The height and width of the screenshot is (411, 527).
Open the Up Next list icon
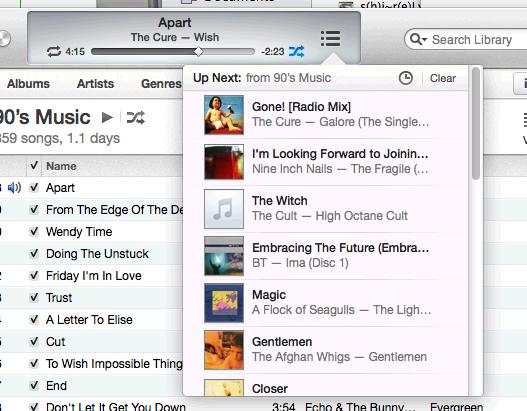pyautogui.click(x=330, y=39)
